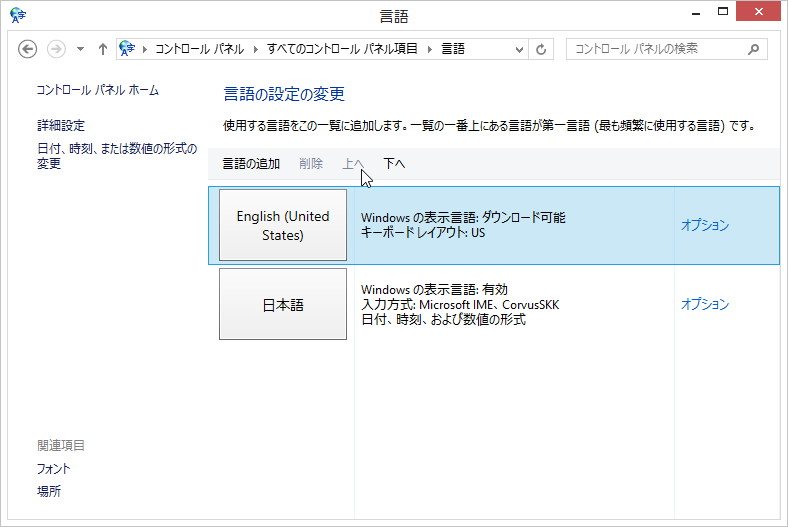
Task: Click キーボード レイアウト: US text
Action: coord(423,233)
